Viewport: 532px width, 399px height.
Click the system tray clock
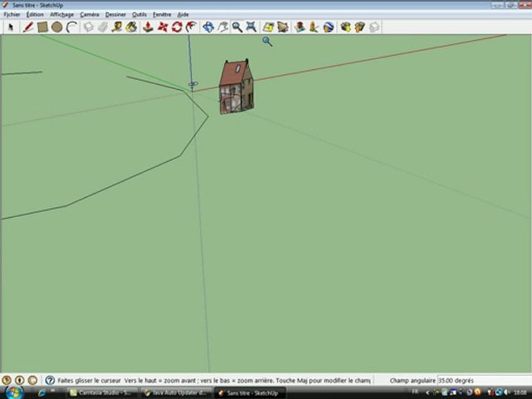pos(520,392)
